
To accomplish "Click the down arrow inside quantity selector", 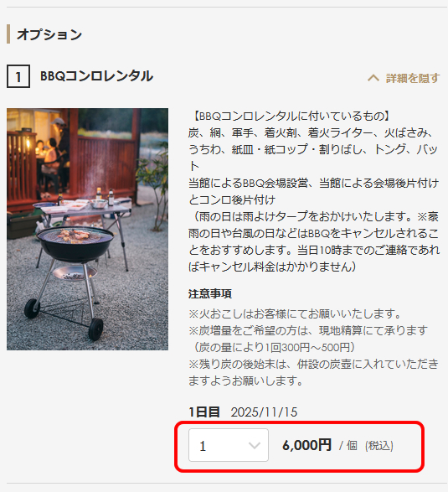I will 255,445.
